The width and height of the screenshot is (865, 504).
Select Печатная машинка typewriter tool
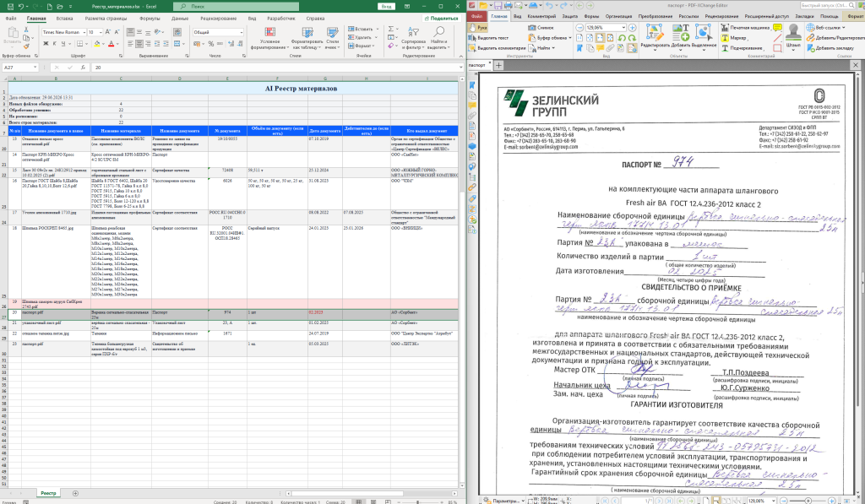(745, 27)
